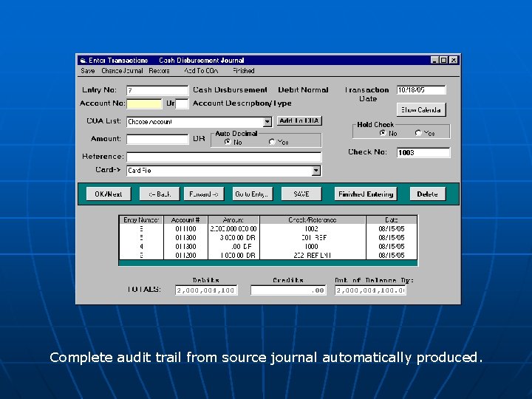Select the row with account 011100
532x399 pixels.
pyautogui.click(x=268, y=229)
